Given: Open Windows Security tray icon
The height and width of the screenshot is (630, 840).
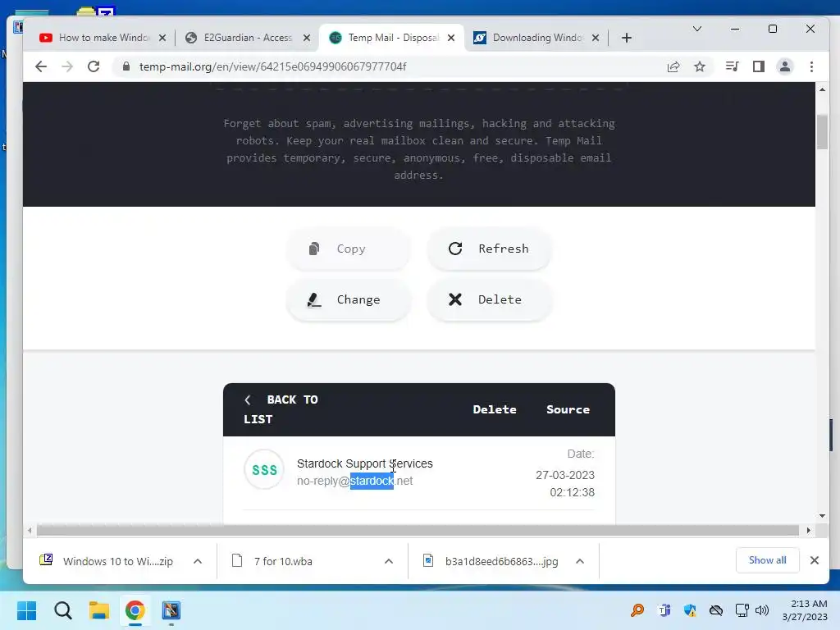Looking at the screenshot, I should pyautogui.click(x=690, y=610).
